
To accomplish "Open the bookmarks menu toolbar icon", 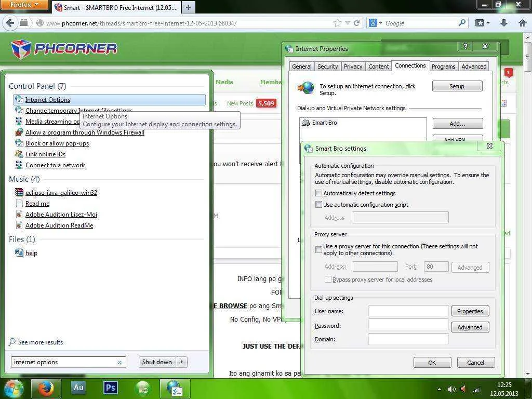I will coord(480,23).
